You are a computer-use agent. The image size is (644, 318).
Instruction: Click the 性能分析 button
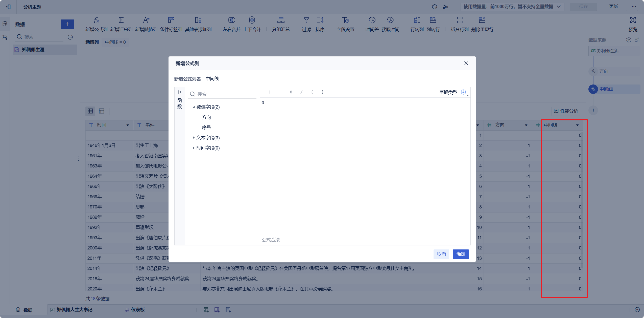[x=566, y=111]
